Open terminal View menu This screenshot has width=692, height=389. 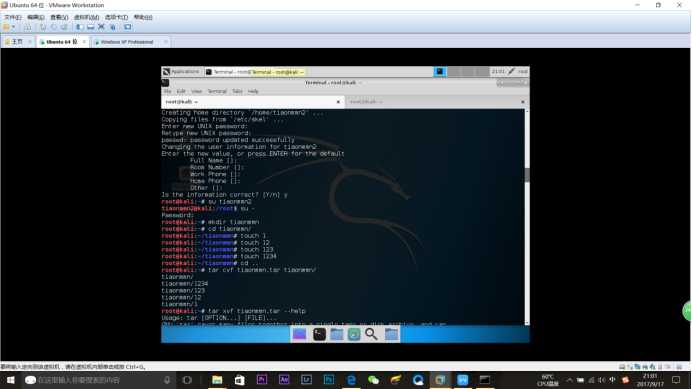point(196,91)
